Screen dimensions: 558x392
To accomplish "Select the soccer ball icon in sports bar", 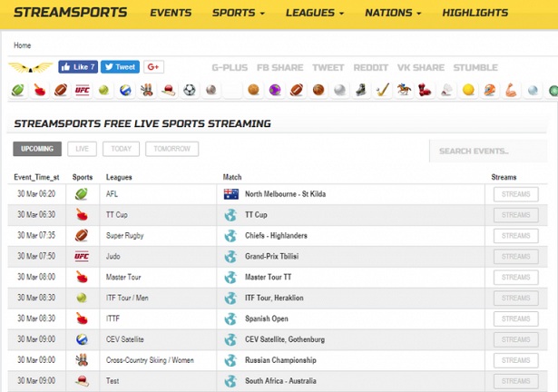I will [x=190, y=90].
